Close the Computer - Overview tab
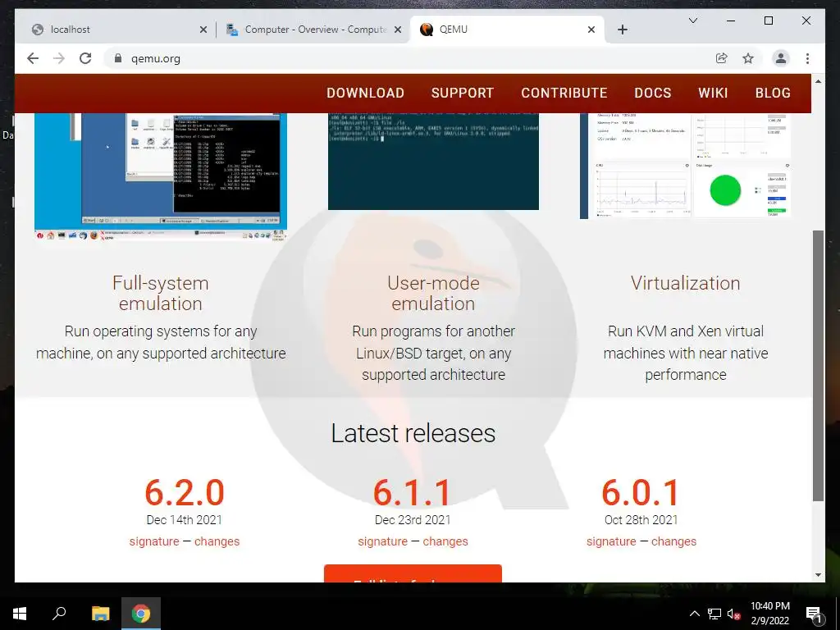 (398, 30)
